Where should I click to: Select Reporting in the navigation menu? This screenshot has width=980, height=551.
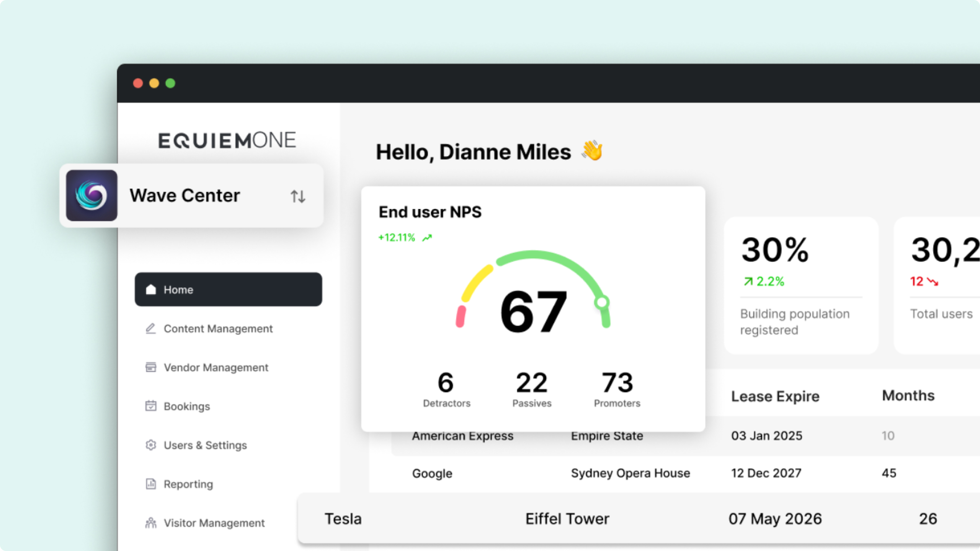(188, 484)
